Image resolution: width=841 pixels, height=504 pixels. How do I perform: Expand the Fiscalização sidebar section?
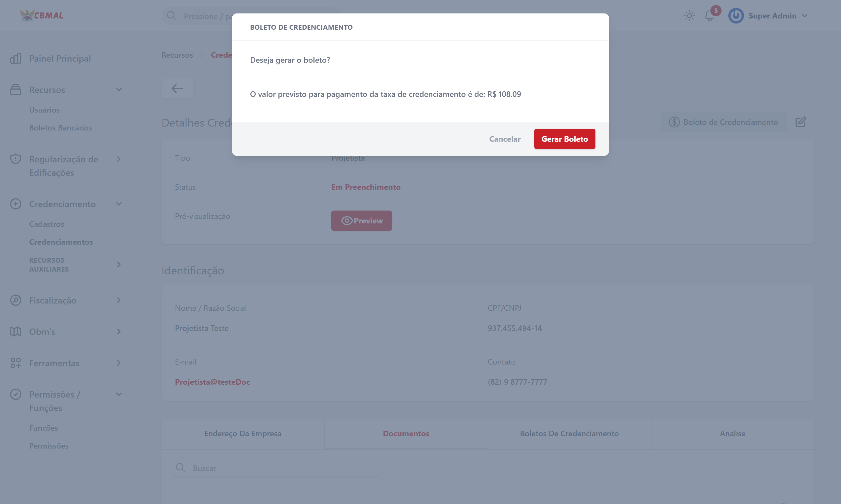pyautogui.click(x=119, y=300)
